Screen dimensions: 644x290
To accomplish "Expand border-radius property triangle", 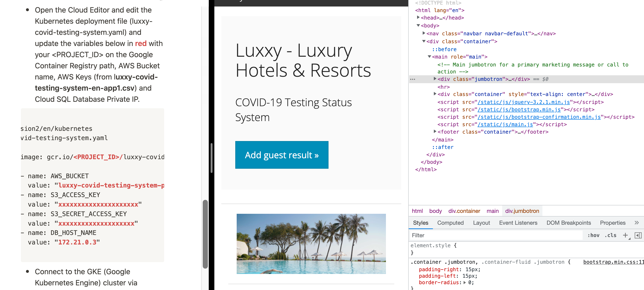I will (465, 283).
